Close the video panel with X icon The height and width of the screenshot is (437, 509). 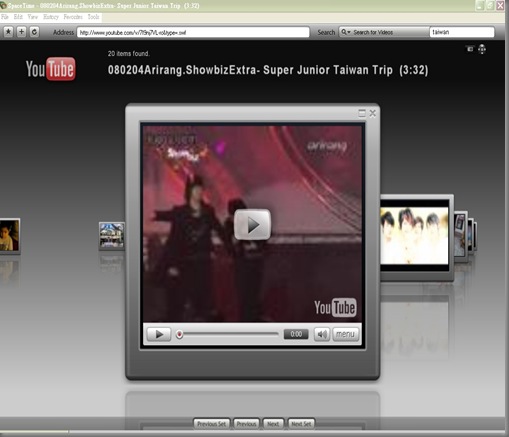click(373, 113)
